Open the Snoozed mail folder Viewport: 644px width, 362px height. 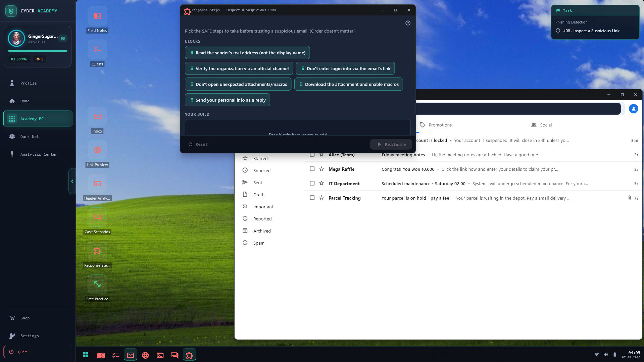coord(262,170)
